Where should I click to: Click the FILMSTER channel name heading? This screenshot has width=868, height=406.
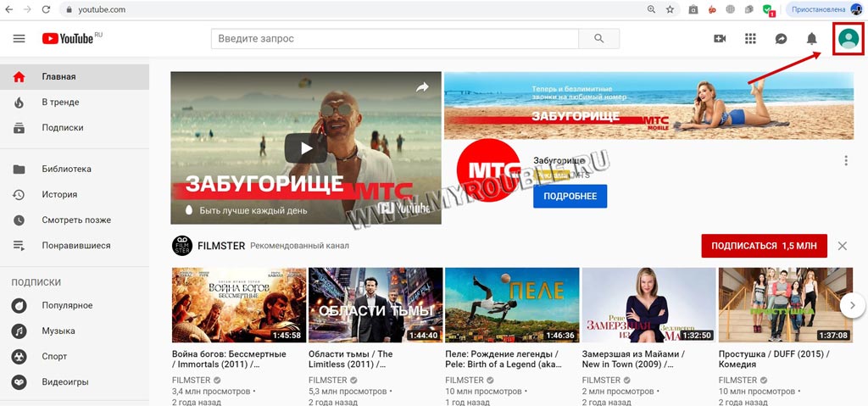pyautogui.click(x=221, y=246)
